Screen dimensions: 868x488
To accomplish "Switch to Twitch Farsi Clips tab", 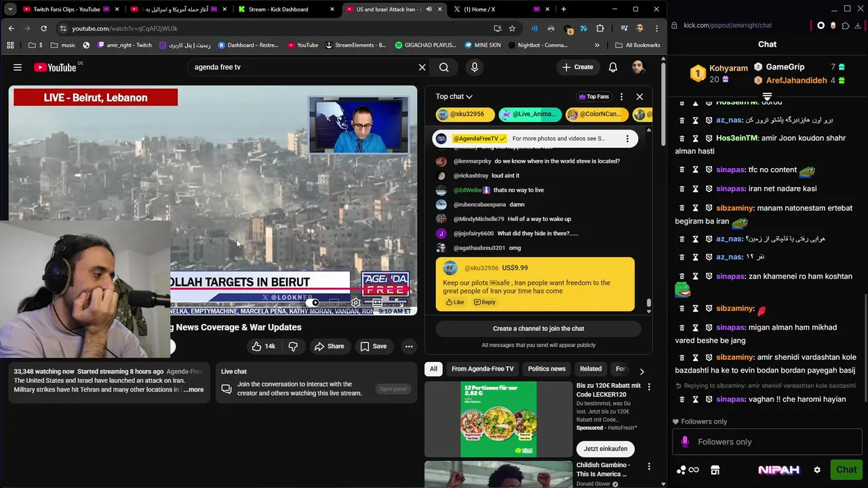I will 66,9.
